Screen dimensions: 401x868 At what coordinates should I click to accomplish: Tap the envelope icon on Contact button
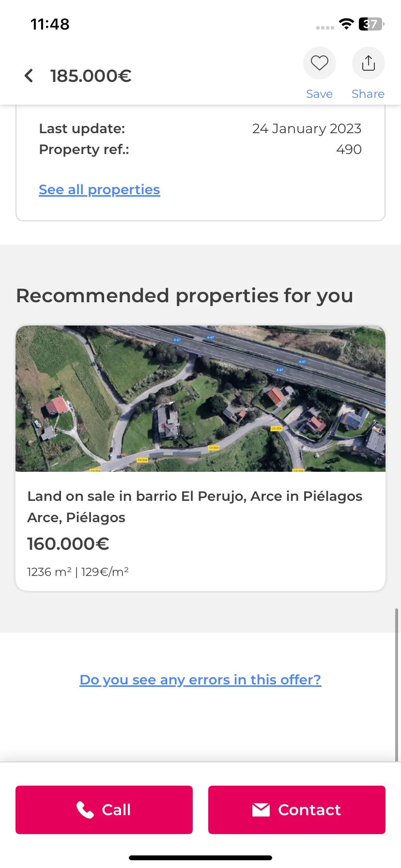point(261,810)
